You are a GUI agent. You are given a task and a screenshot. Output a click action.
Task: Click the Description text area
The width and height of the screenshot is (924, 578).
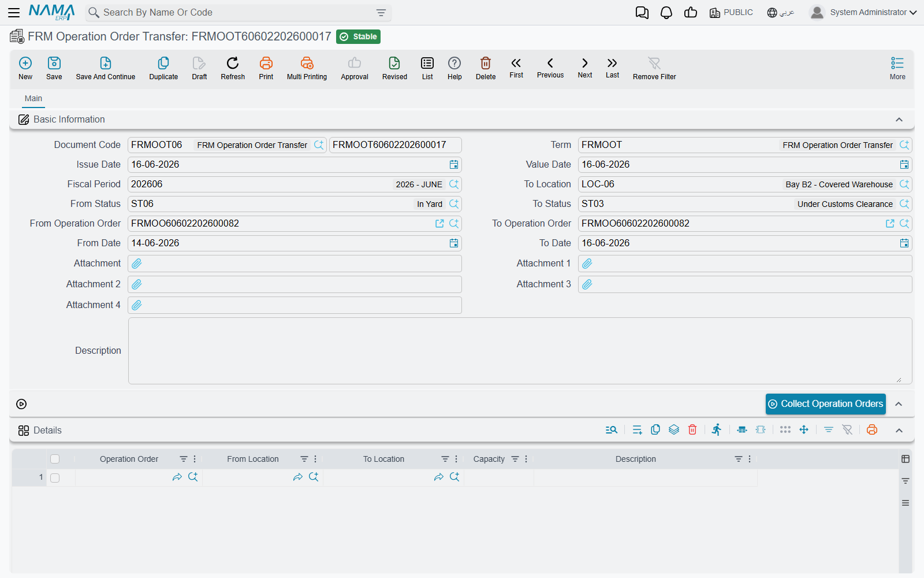click(520, 351)
